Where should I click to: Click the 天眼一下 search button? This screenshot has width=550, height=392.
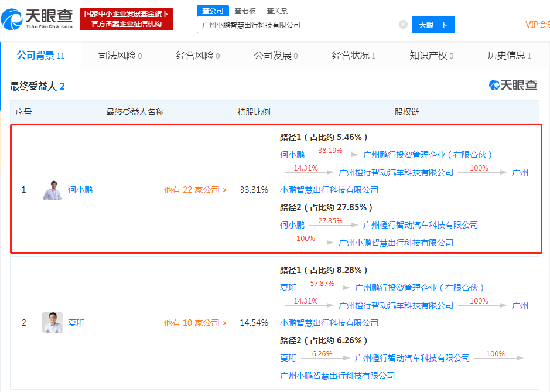(433, 25)
